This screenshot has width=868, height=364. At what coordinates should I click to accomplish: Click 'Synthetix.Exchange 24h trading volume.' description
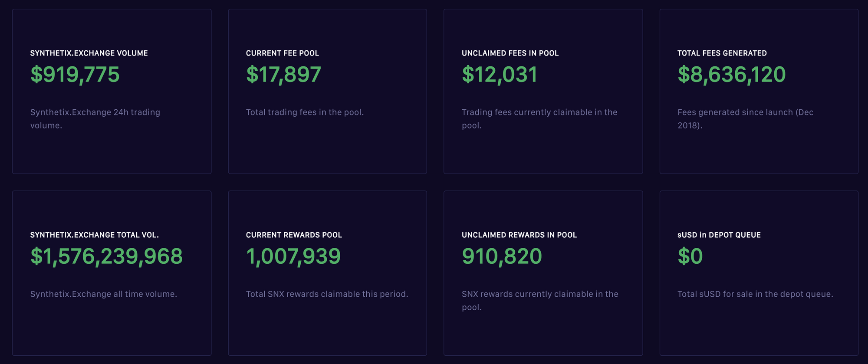95,119
